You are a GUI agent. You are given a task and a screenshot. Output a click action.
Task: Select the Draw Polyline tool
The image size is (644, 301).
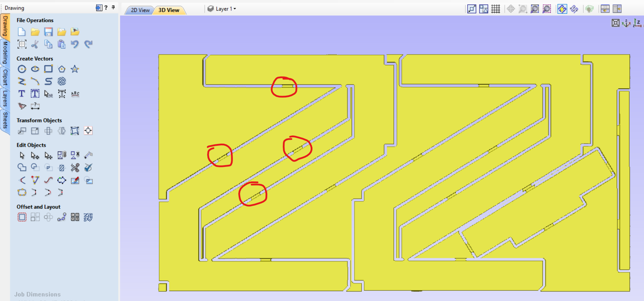[22, 82]
